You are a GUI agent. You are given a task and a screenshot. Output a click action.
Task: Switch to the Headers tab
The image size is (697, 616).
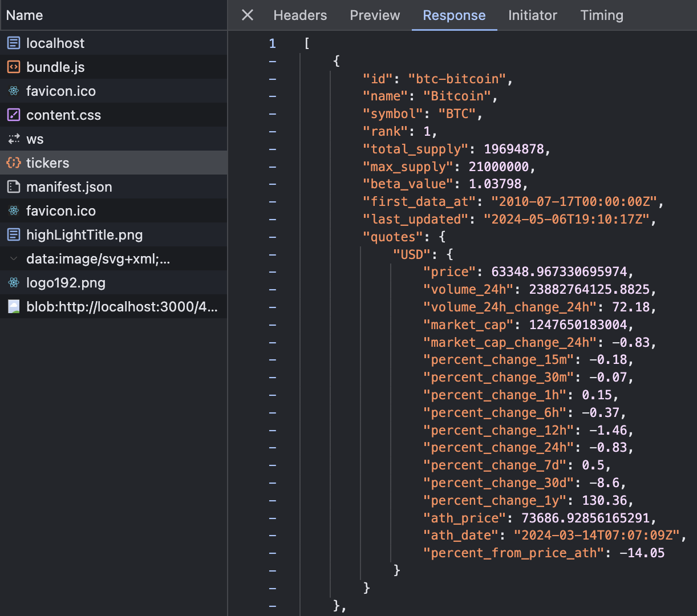pyautogui.click(x=300, y=15)
